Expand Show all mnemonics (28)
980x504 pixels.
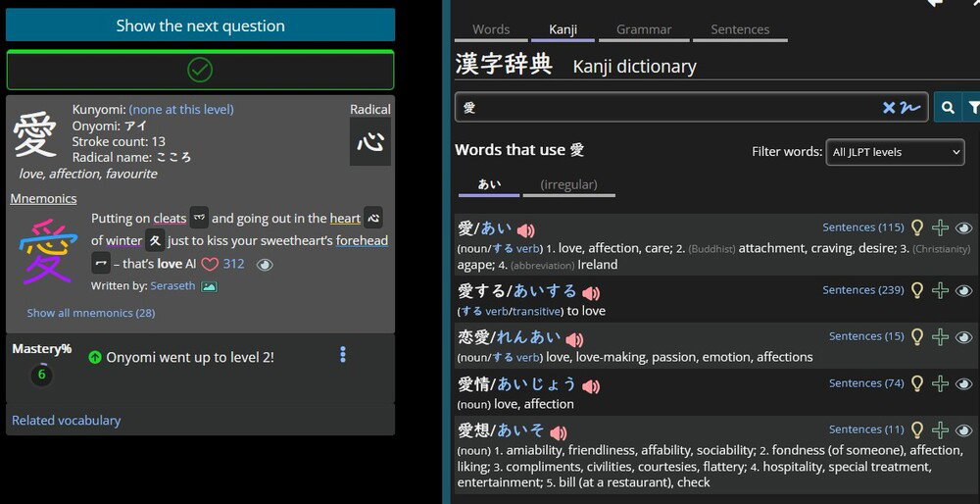point(90,313)
